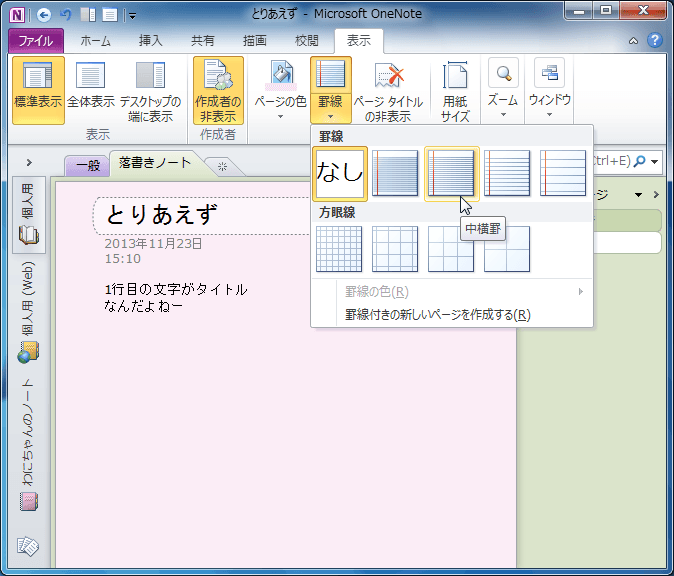This screenshot has width=674, height=576.
Task: Click the Dock to Desktop quick access icon
Action: click(88, 15)
